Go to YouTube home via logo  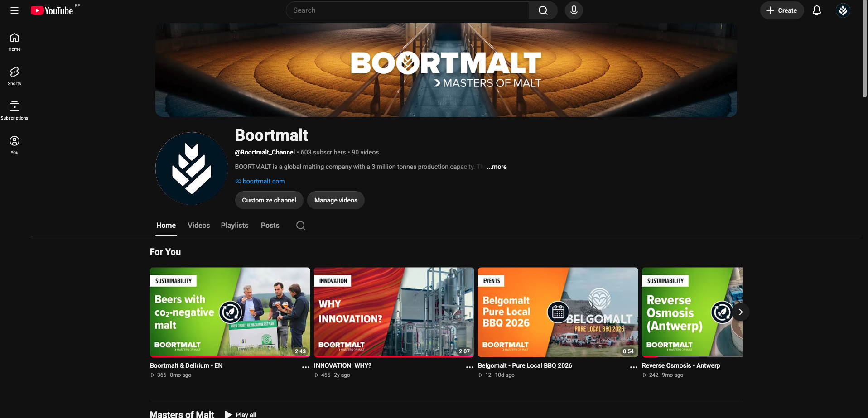tap(52, 10)
